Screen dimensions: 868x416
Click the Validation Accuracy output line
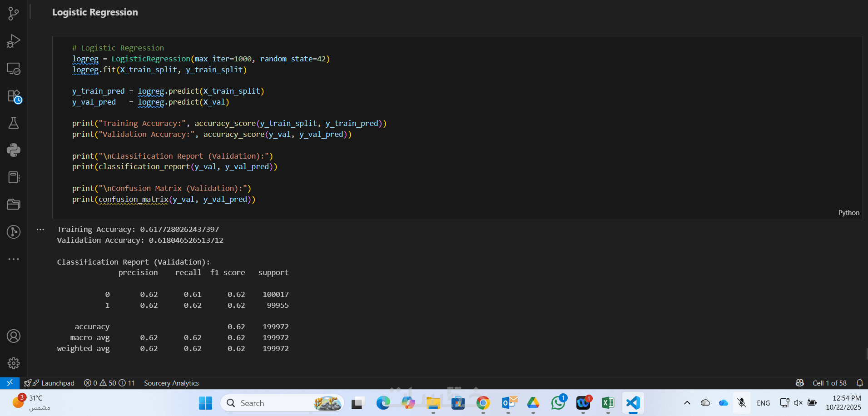[x=140, y=240]
